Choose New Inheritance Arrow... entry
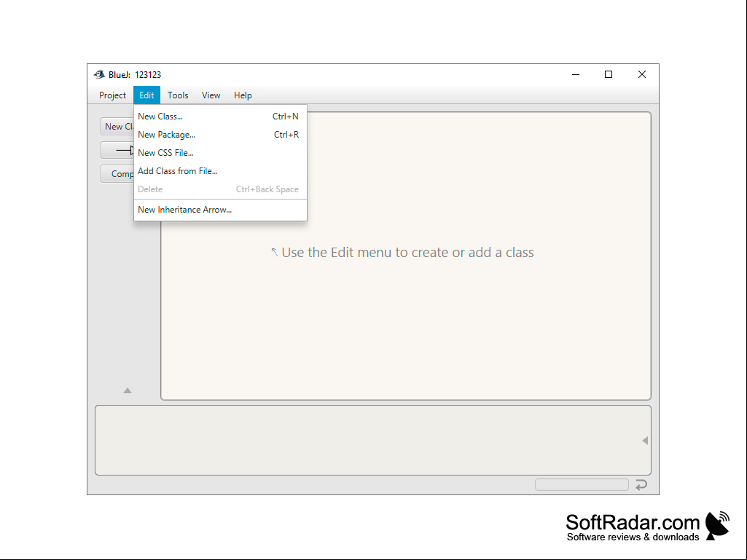 220,210
